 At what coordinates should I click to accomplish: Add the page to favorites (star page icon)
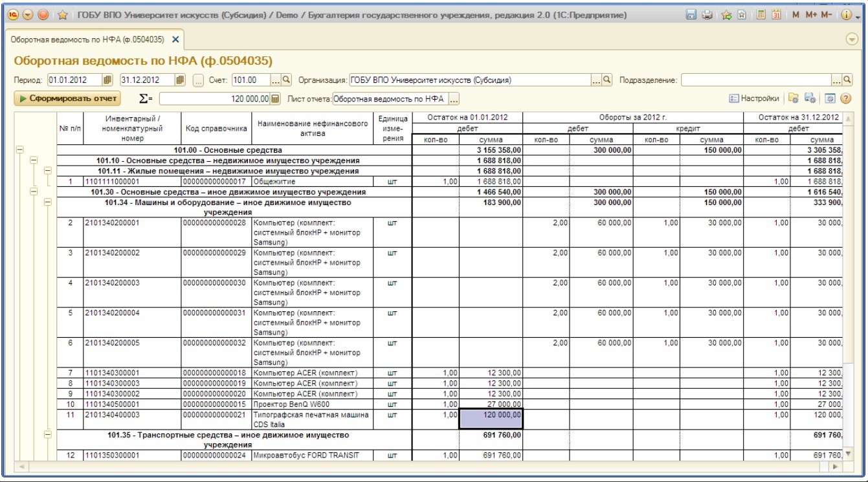(740, 14)
